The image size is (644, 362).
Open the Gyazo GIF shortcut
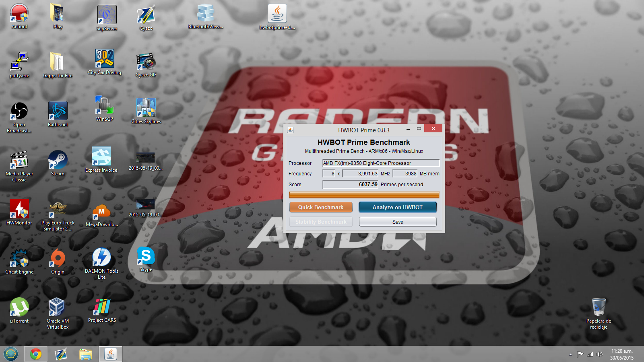pyautogui.click(x=146, y=65)
